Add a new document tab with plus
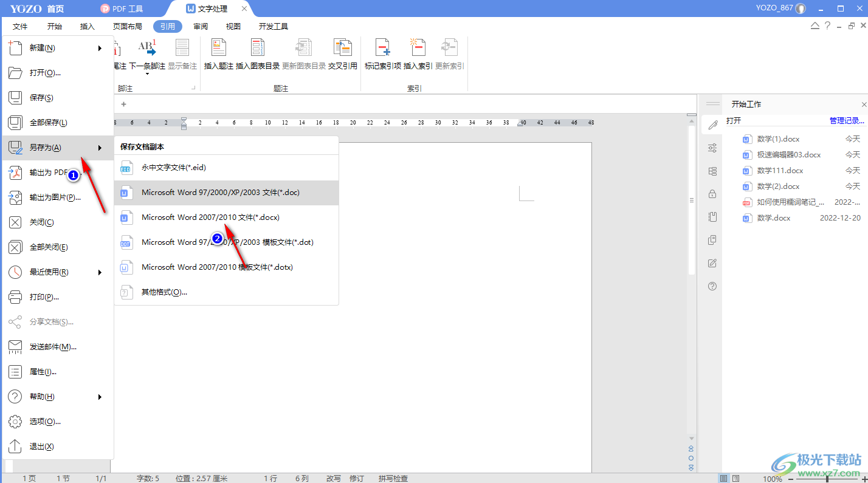The height and width of the screenshot is (483, 868). click(123, 104)
